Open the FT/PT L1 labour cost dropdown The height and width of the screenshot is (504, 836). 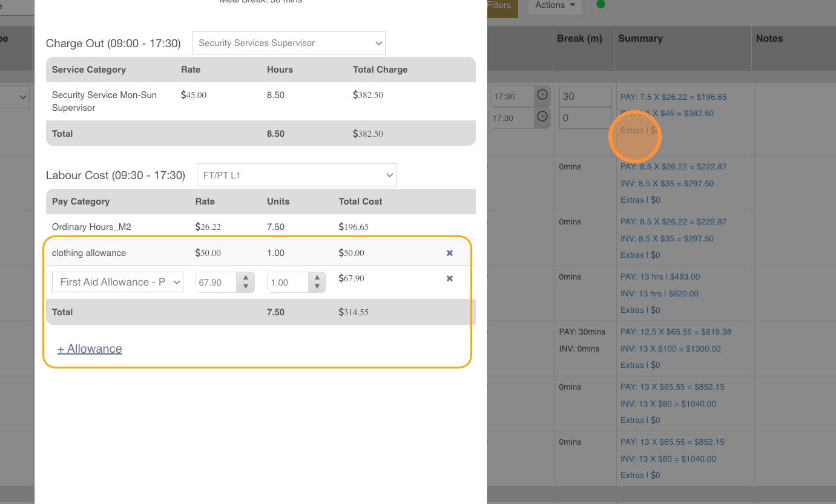[297, 175]
